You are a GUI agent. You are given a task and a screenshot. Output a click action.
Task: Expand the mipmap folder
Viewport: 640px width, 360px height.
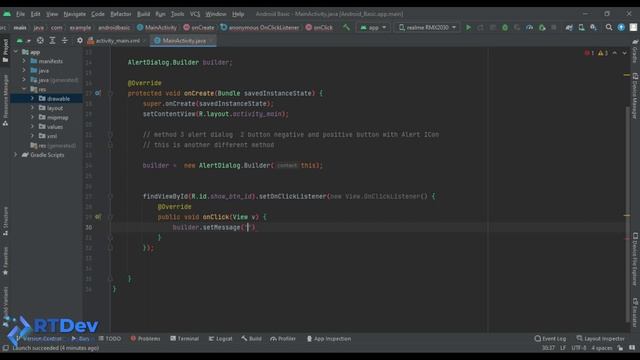[x=32, y=117]
